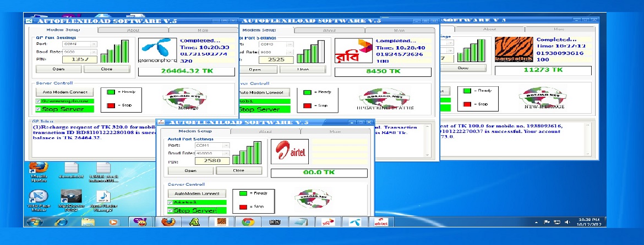Viewport: 644px width, 245px height.
Task: Click Close port button in Airtel window
Action: coord(239,170)
